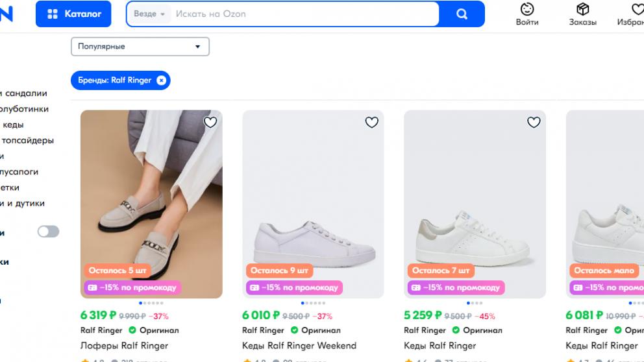Favorite the Кеды Ralf Ringer Weekend
This screenshot has width=644, height=362.
click(371, 122)
